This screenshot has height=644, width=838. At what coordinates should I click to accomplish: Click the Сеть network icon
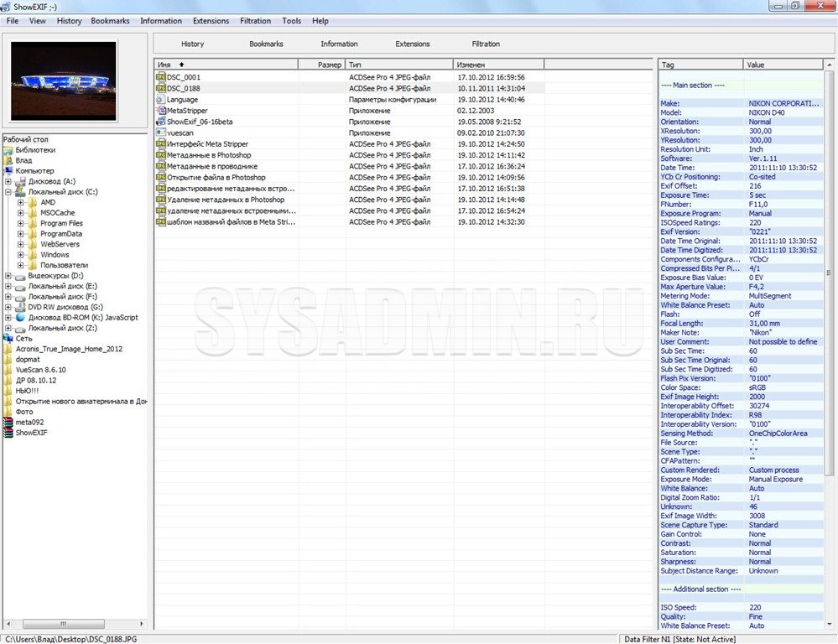[8, 338]
